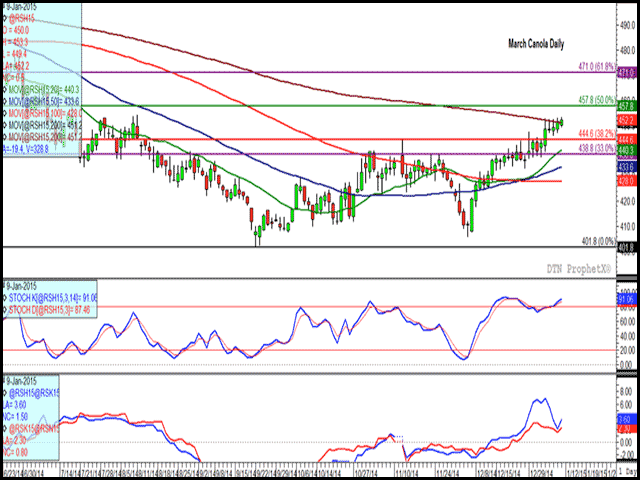This screenshot has height=480, width=640.
Task: Click the 438.8 (33.0%) Fibonacci label
Action: coord(597,148)
